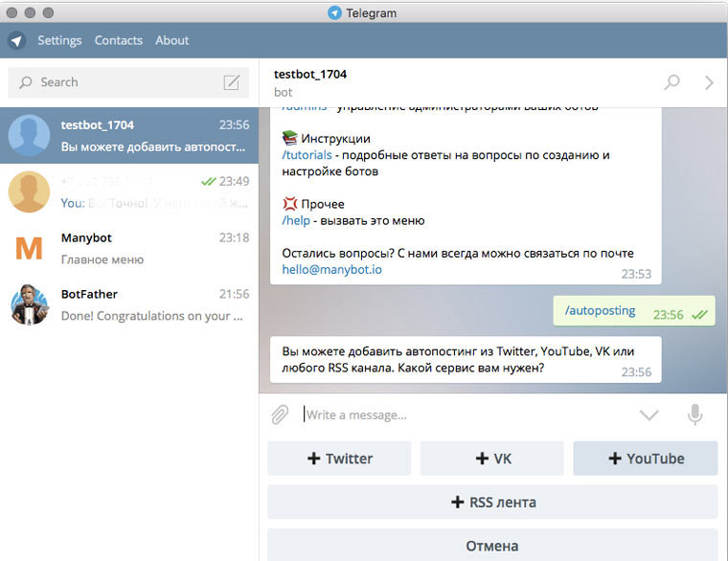Expand chat info panel arrow
728x561 pixels.
pos(709,82)
